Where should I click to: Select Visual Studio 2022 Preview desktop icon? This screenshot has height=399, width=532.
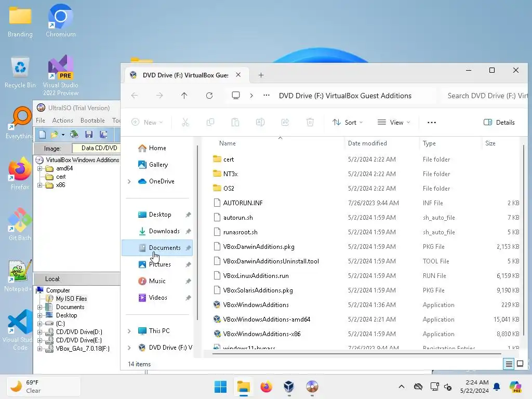[x=61, y=75]
